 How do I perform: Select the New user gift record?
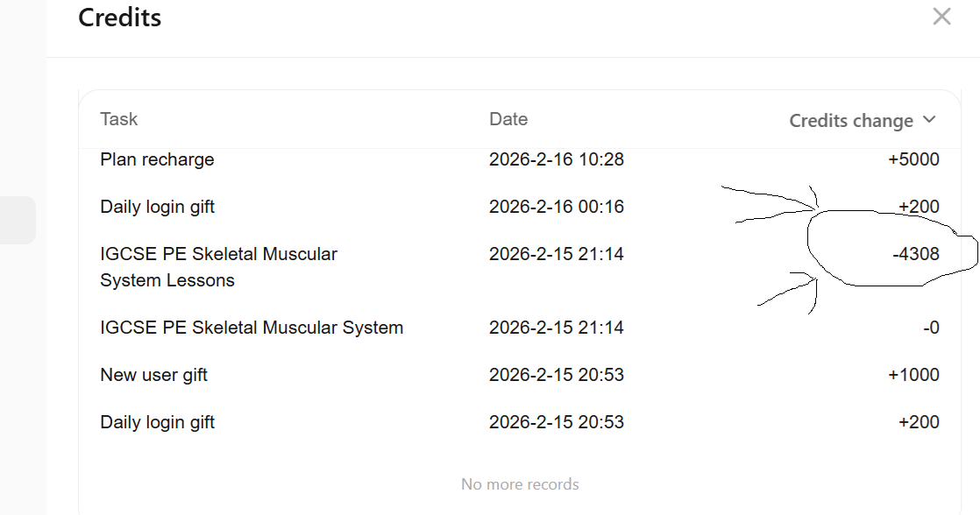click(x=154, y=375)
